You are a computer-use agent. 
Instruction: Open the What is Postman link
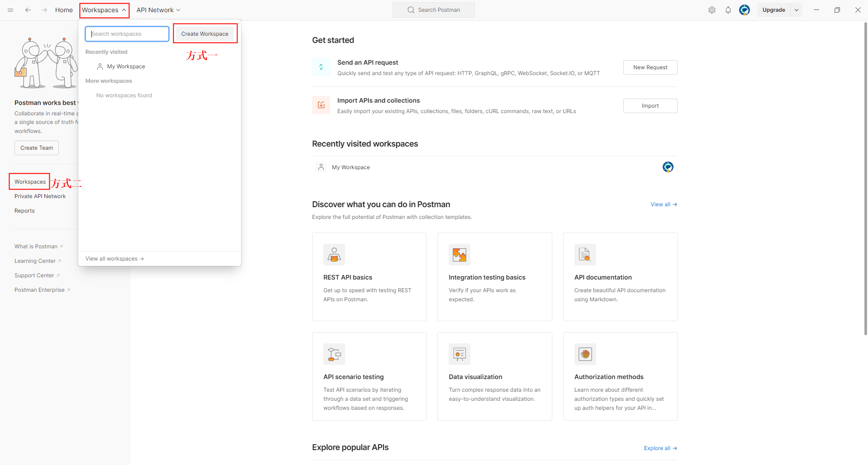[38, 247]
